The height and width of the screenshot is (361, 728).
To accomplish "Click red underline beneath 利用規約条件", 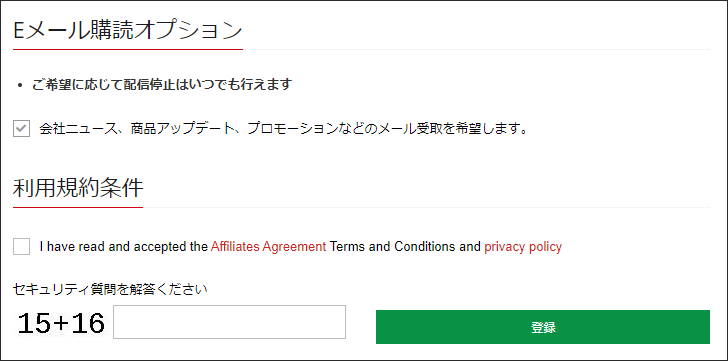I will [78, 207].
